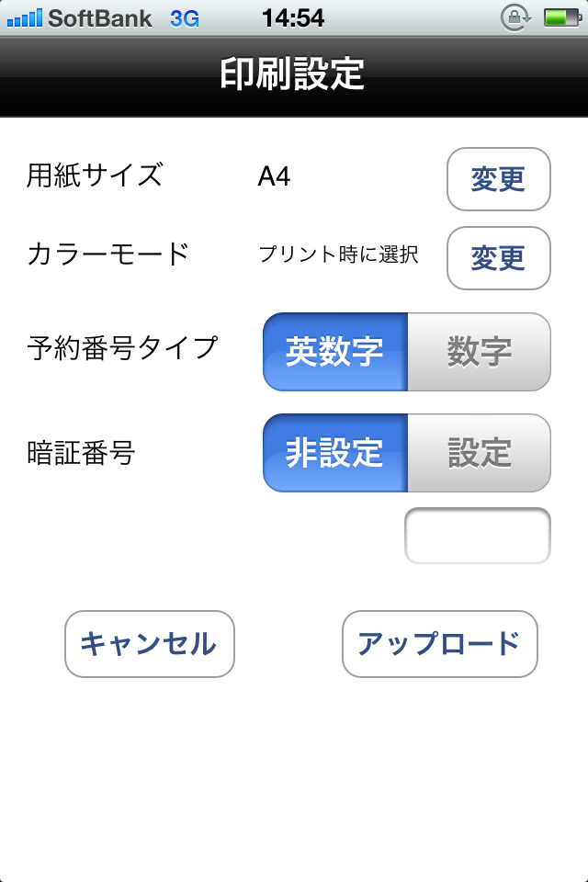Tap the 印刷設定 title bar
Screen dimensions: 588x882
(x=293, y=75)
